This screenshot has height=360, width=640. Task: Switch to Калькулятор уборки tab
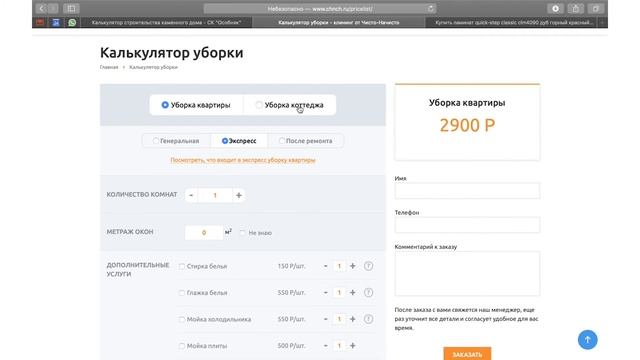(x=339, y=22)
